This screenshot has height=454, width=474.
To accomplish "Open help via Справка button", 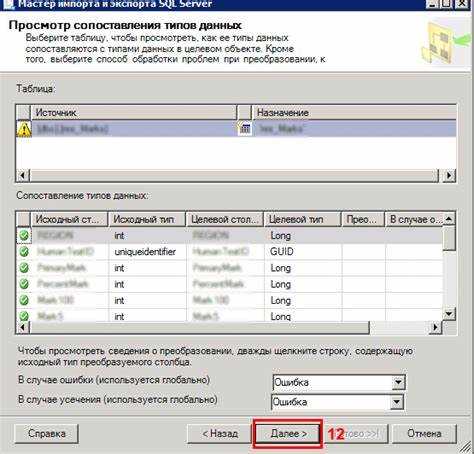I will [47, 434].
